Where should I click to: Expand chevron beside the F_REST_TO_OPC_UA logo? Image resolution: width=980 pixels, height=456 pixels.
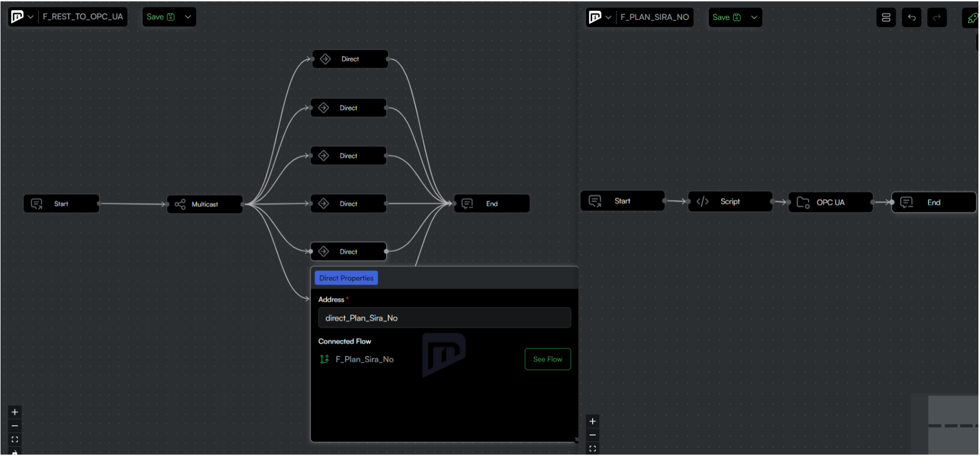tap(31, 17)
